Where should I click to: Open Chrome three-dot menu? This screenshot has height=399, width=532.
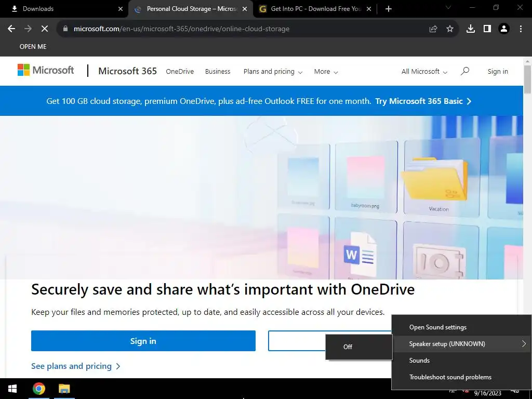(x=521, y=29)
